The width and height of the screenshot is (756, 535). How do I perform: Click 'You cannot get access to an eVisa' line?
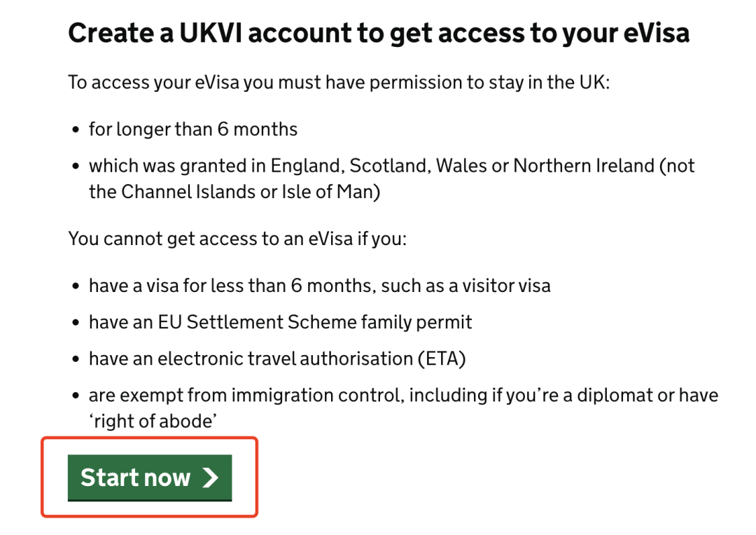tap(237, 239)
